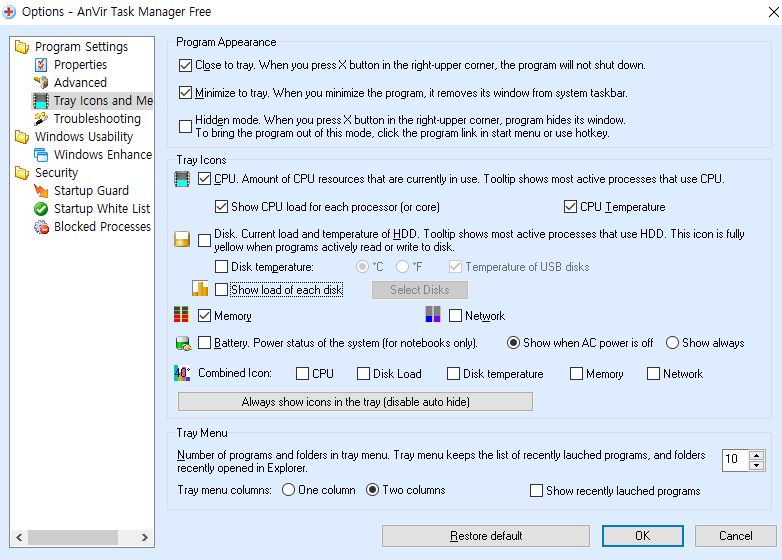The image size is (782, 560).
Task: Check Combined Icon CPU checkbox
Action: click(x=303, y=373)
